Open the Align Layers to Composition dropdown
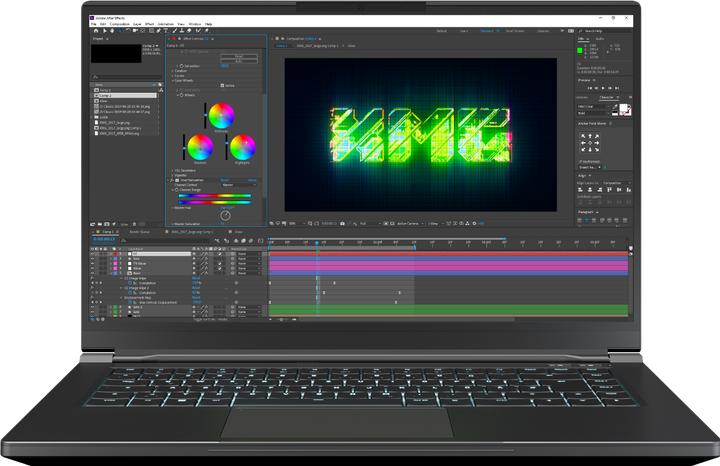The image size is (720, 466). point(617,183)
